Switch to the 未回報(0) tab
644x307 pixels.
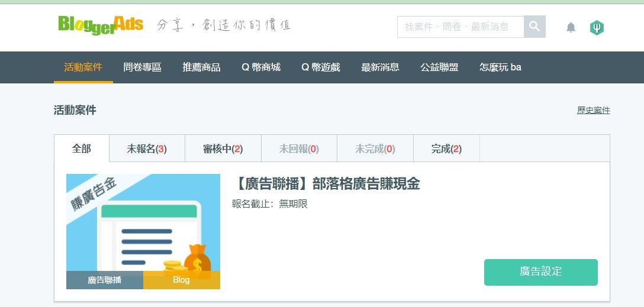coord(299,148)
